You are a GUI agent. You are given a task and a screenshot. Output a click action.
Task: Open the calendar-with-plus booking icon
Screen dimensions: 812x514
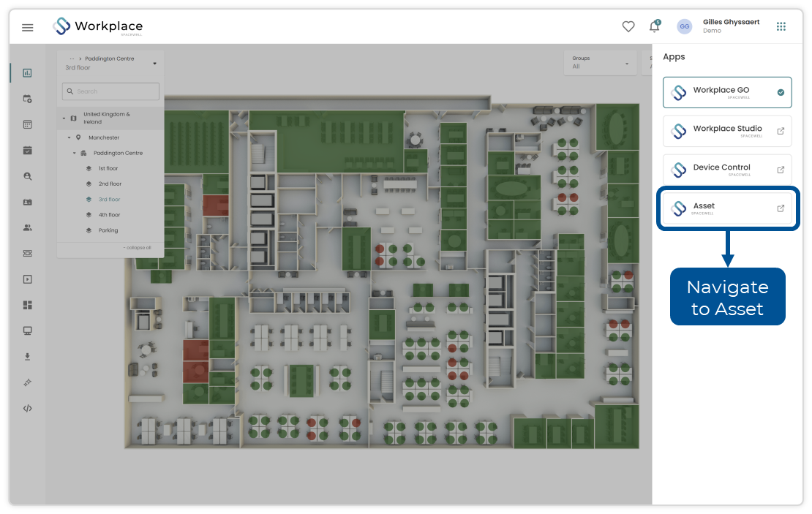28,99
